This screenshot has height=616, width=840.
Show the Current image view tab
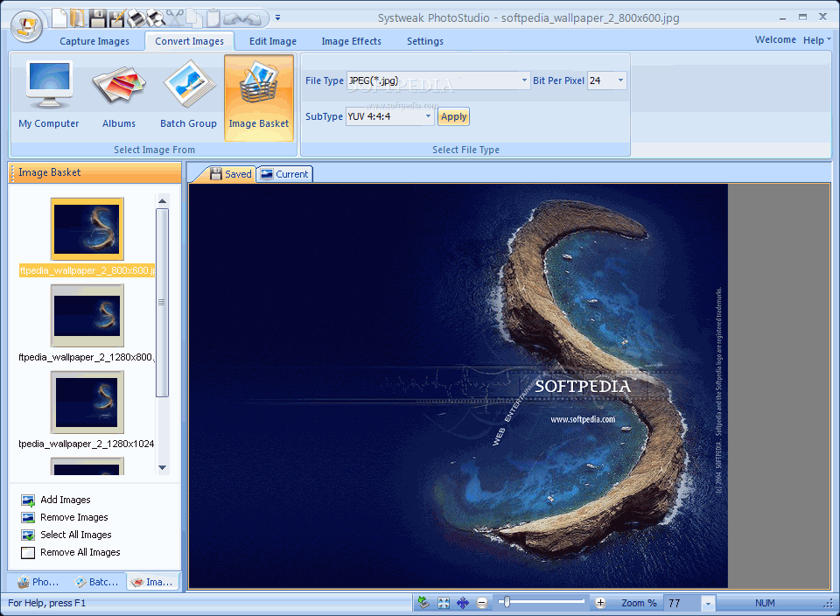click(x=284, y=174)
